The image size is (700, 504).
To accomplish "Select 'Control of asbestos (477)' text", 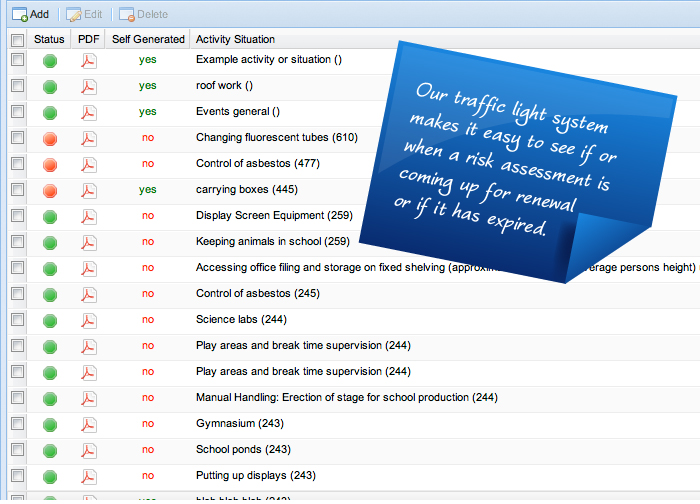I will 258,163.
